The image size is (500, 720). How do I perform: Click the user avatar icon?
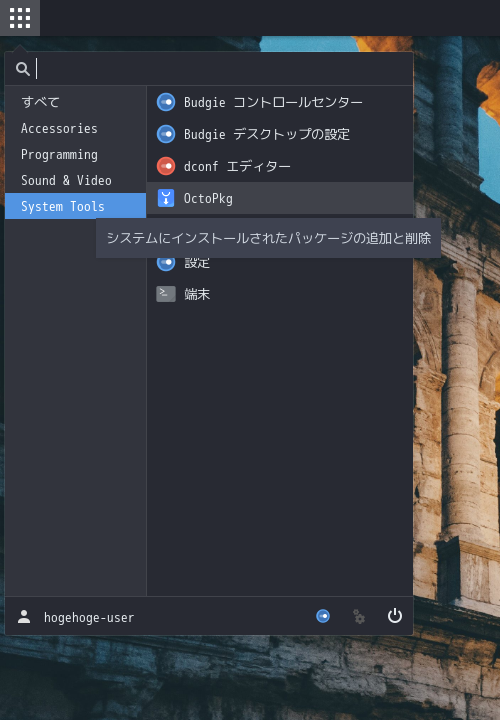[24, 617]
